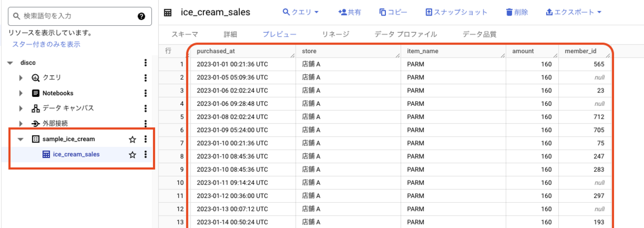
Task: Star the sample_ice_cream dataset
Action: (132, 139)
